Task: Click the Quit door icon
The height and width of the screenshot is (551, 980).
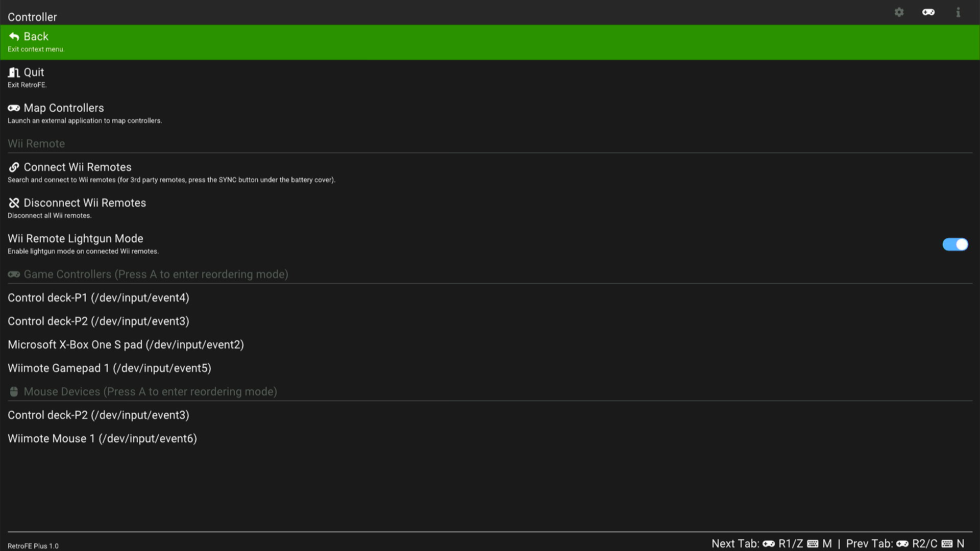Action: [14, 72]
